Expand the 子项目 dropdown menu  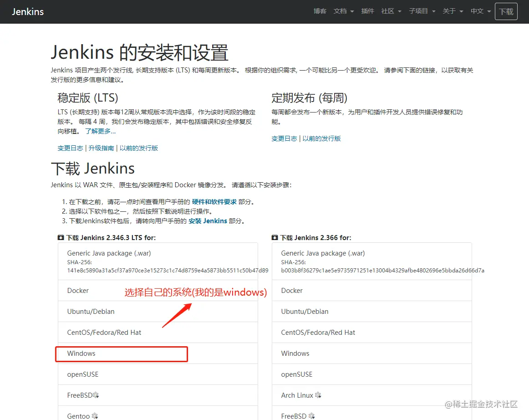pyautogui.click(x=422, y=11)
